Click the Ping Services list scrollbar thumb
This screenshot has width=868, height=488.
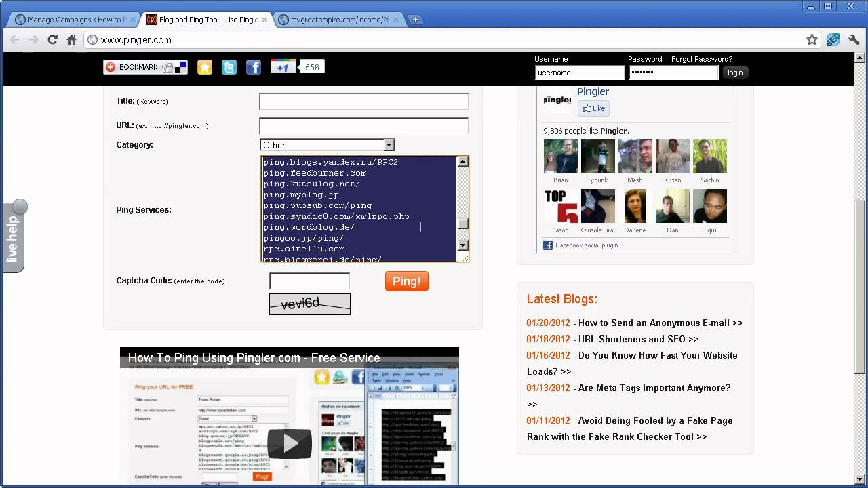(x=462, y=224)
